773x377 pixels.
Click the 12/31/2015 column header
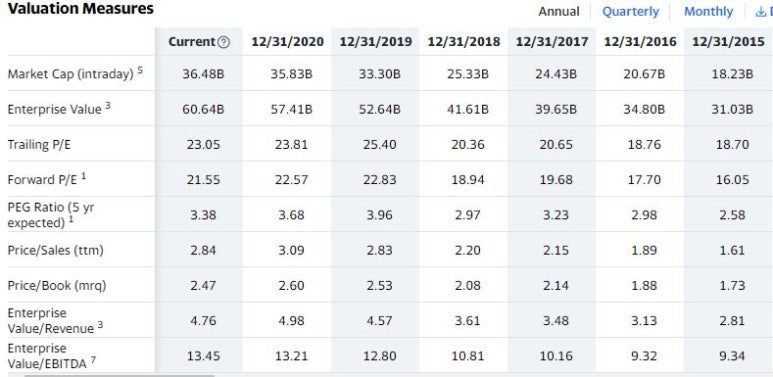click(728, 42)
